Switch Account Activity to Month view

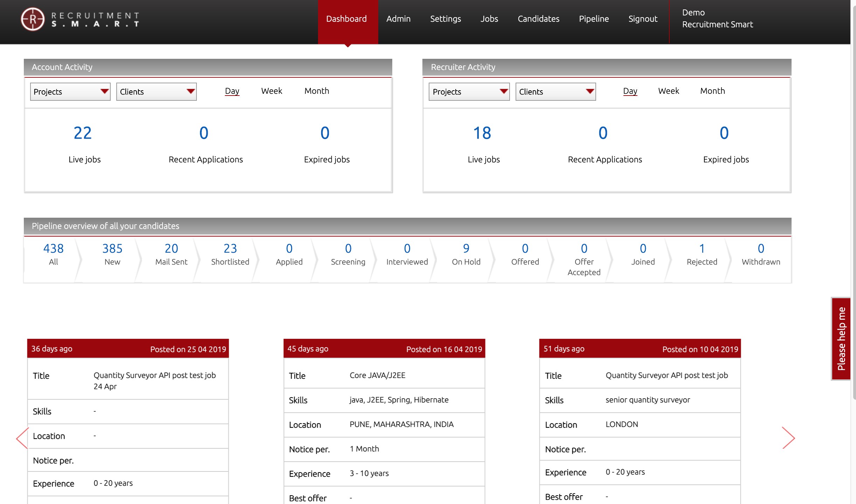coord(317,91)
